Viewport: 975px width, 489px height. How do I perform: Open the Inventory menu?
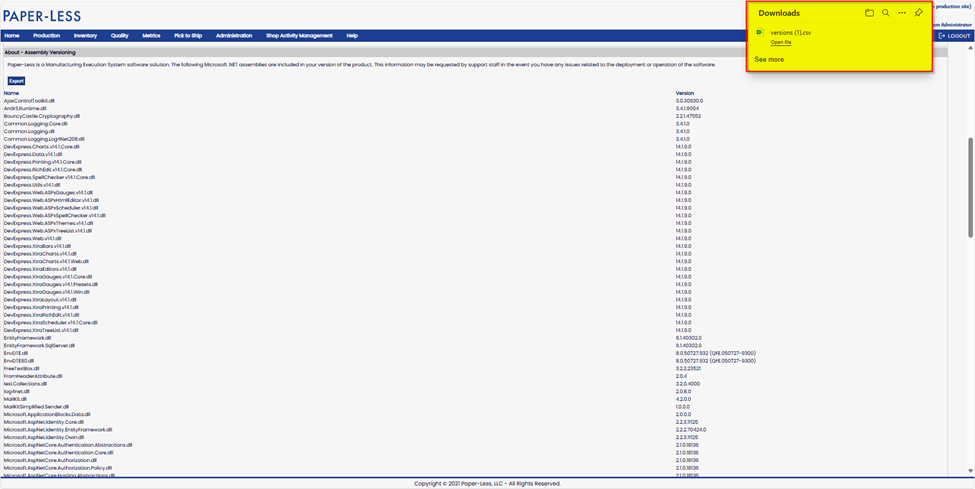(85, 36)
